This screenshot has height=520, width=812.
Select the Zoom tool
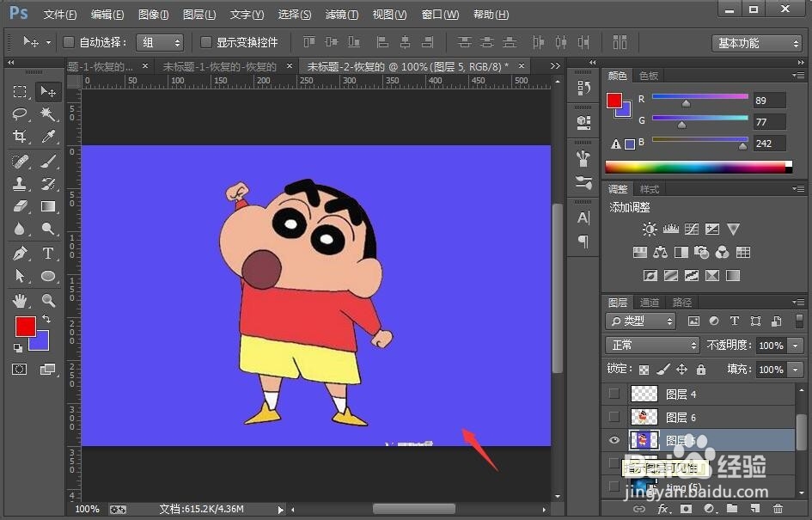click(48, 301)
